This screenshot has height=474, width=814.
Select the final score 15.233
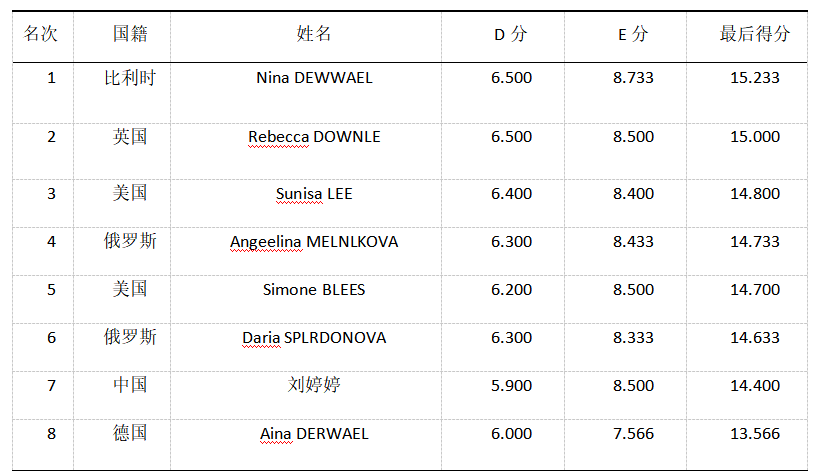(755, 78)
